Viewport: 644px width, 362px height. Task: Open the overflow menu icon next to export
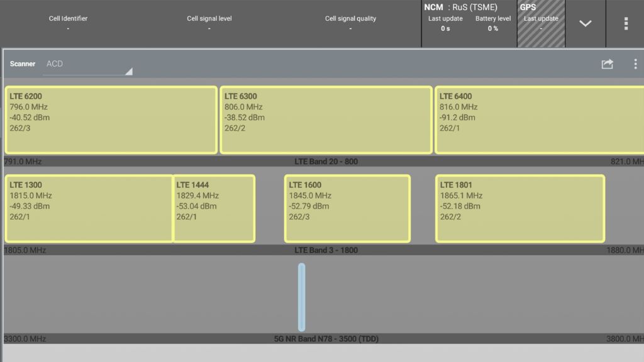tap(635, 63)
